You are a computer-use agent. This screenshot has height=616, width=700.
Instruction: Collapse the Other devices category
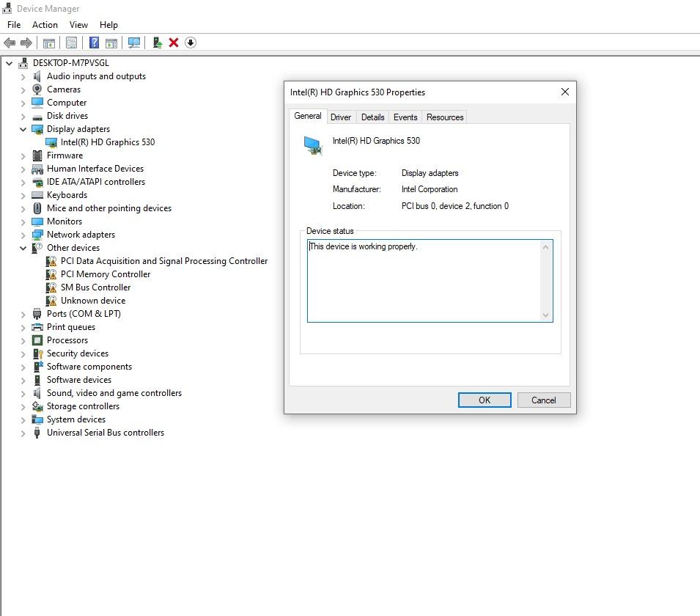tap(23, 248)
